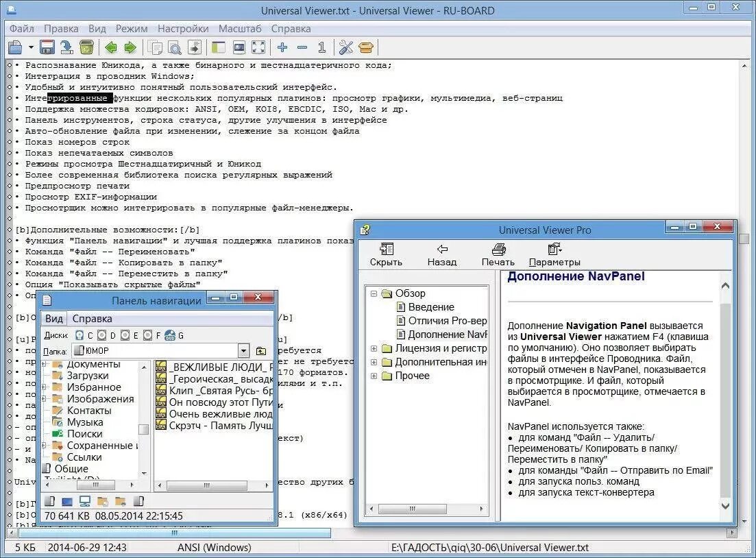Click the Go to arrow document toolbar icon
Screen dimensions: 756x558
click(x=194, y=47)
